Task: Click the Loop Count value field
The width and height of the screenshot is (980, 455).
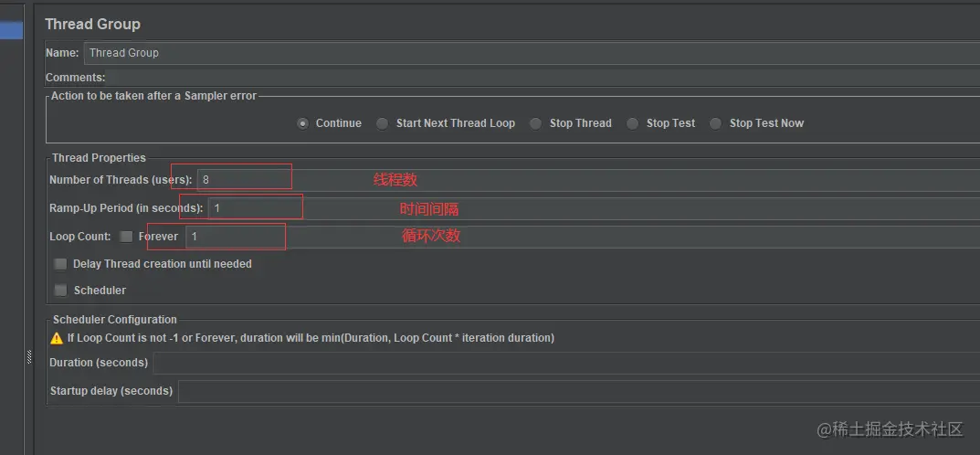Action: click(x=583, y=237)
